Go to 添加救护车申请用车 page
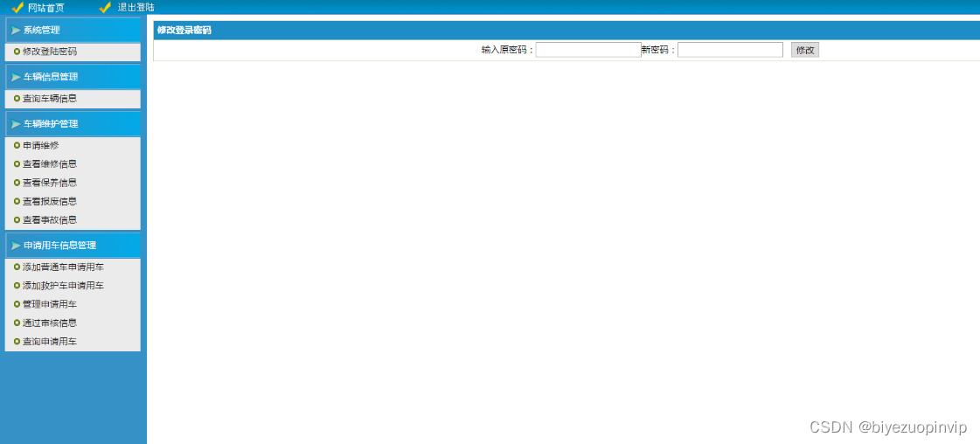Viewport: 980px width, 444px height. tap(63, 286)
